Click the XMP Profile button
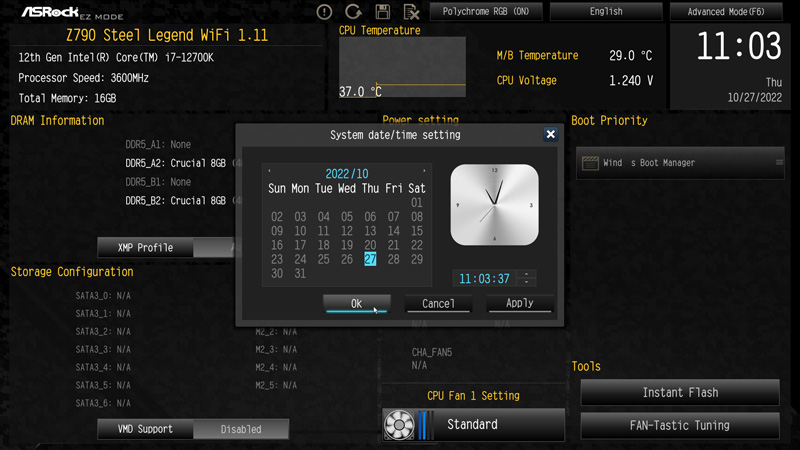 (145, 247)
